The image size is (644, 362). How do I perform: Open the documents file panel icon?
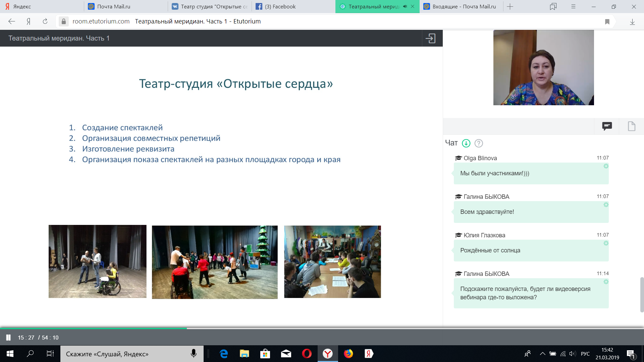[631, 126]
